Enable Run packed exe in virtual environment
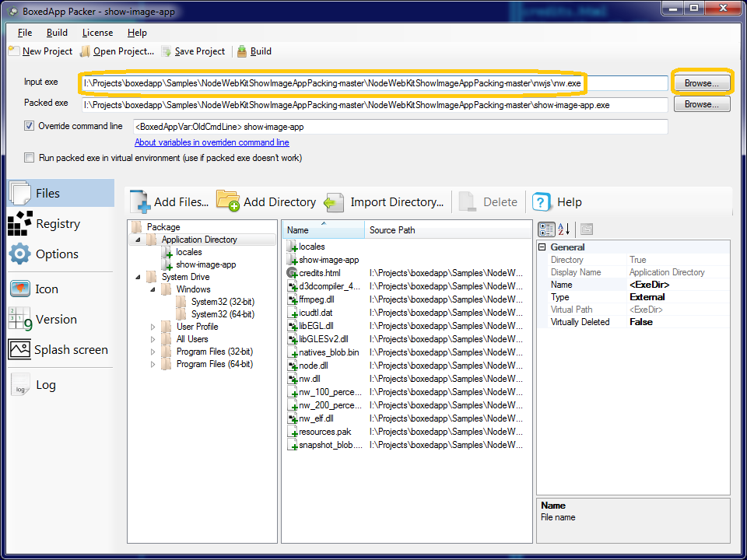 pos(30,158)
